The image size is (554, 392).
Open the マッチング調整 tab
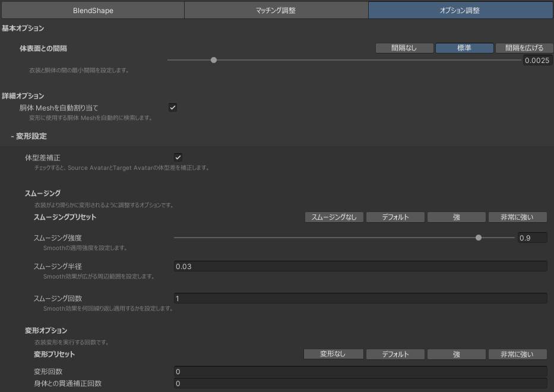[276, 10]
